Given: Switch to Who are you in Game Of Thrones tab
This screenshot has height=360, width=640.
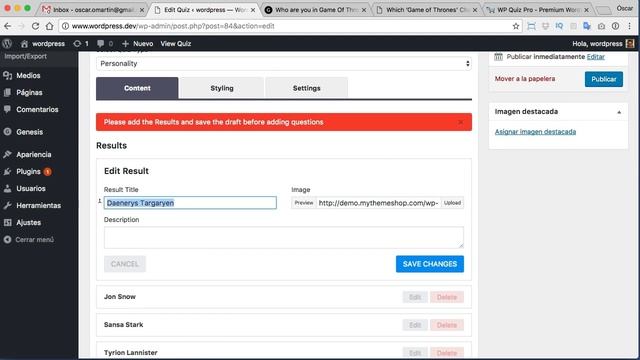Looking at the screenshot, I should pos(315,9).
